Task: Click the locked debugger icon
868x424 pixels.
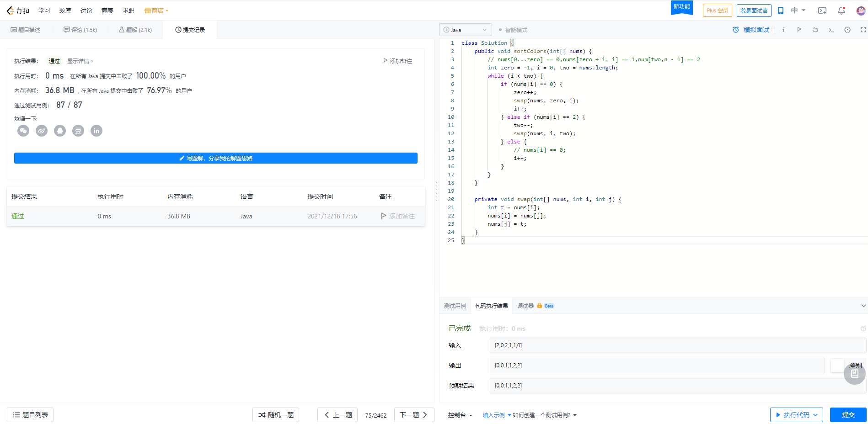Action: click(x=540, y=306)
